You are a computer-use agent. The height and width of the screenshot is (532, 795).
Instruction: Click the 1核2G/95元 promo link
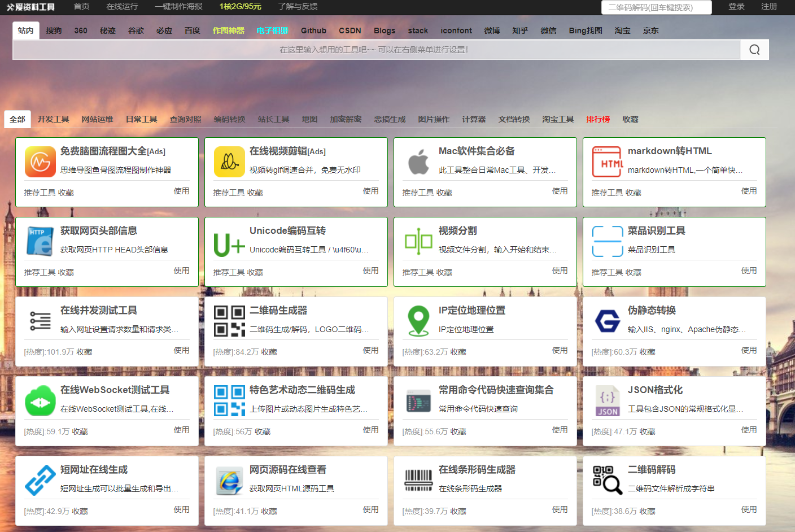[x=240, y=6]
